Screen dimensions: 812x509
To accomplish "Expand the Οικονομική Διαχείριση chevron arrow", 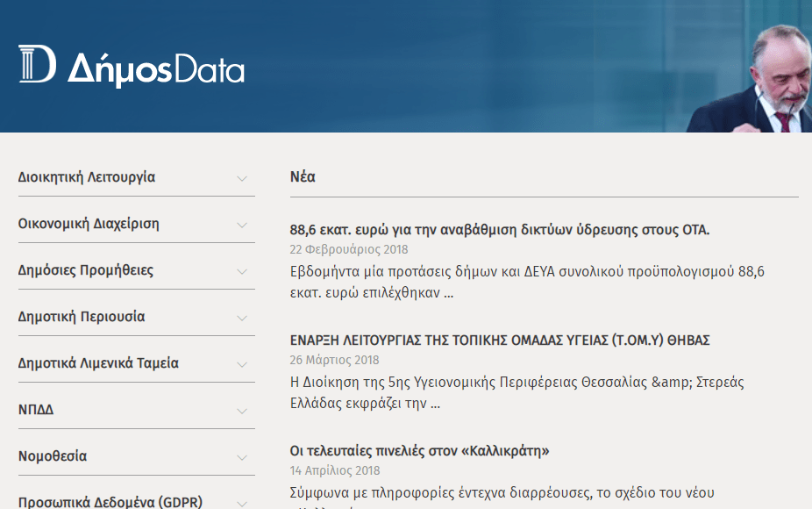I will point(242,225).
